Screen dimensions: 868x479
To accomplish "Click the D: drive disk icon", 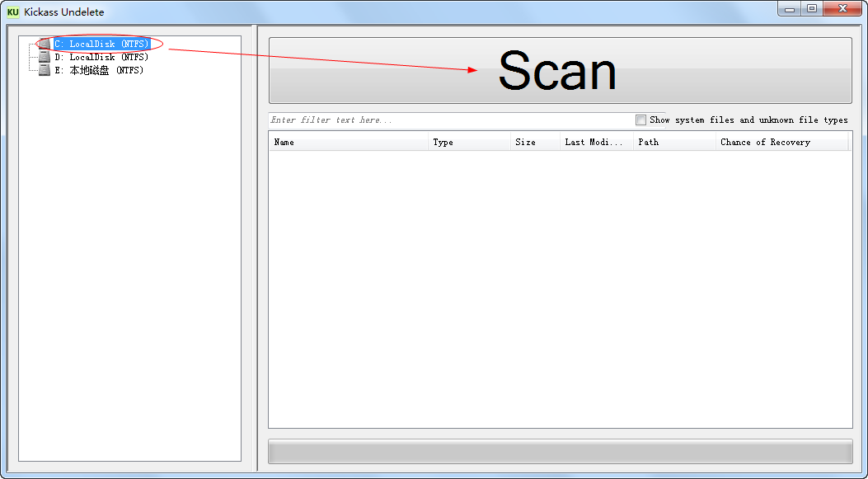I will pyautogui.click(x=45, y=58).
